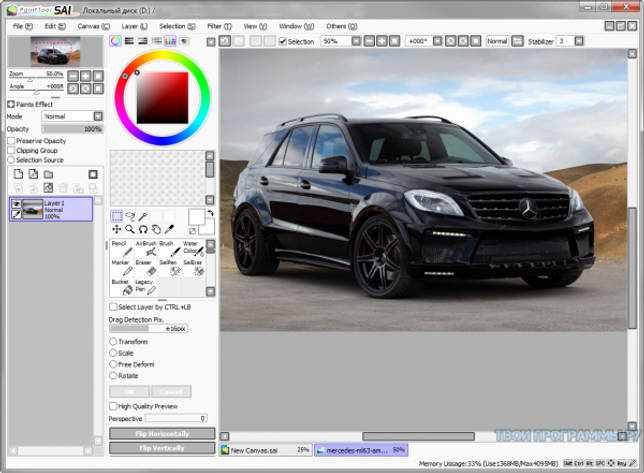Enable Select Layer by CTRL+LB

coord(113,307)
